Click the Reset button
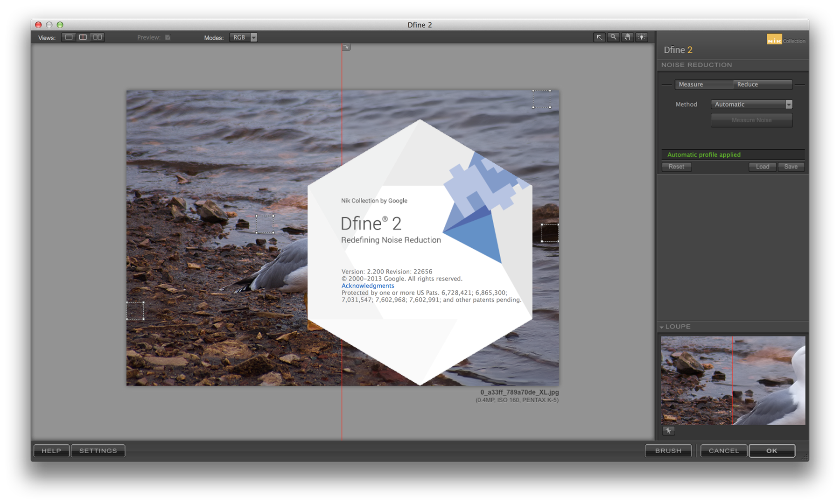Screen dimensions: 840x504 676,167
